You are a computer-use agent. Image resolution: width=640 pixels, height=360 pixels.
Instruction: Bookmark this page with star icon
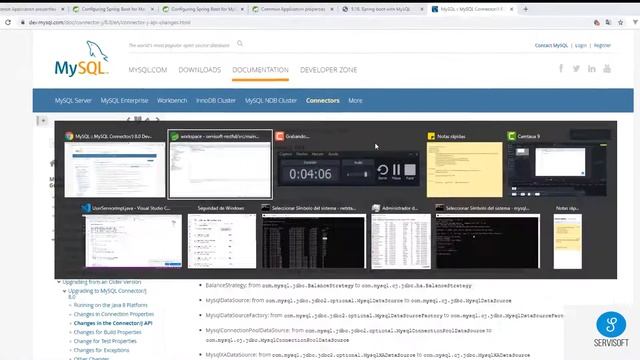pyautogui.click(x=620, y=22)
